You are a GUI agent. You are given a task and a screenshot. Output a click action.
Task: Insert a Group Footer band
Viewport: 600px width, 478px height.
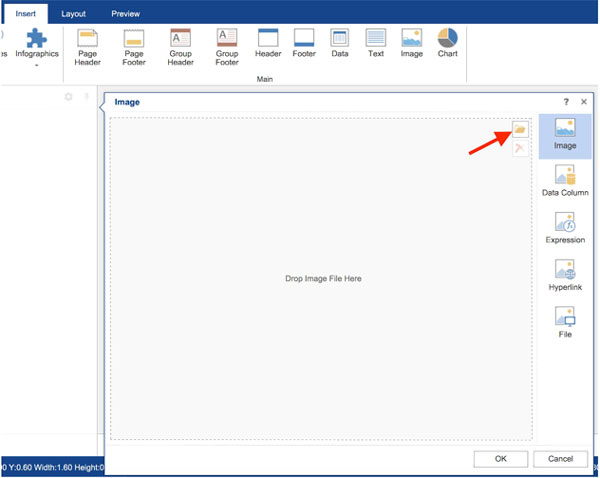(227, 47)
